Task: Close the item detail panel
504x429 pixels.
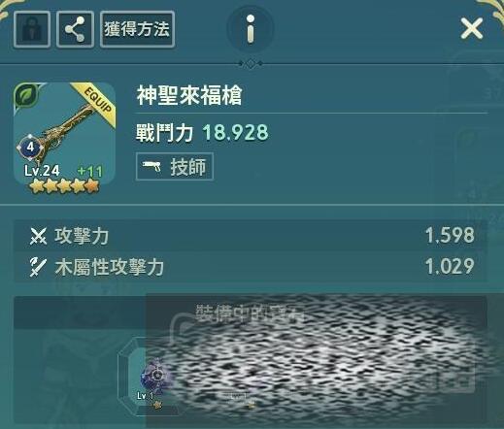Action: (x=472, y=29)
